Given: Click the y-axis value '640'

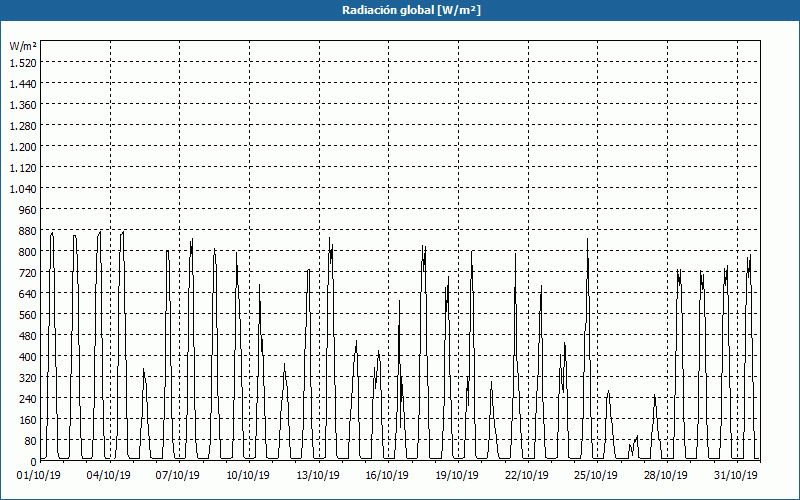Looking at the screenshot, I should [28, 294].
